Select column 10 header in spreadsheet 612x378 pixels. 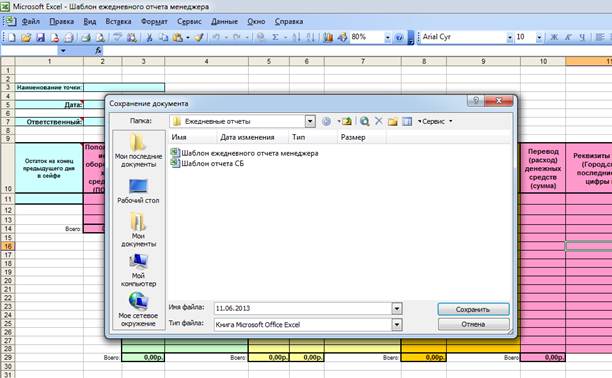pos(543,61)
